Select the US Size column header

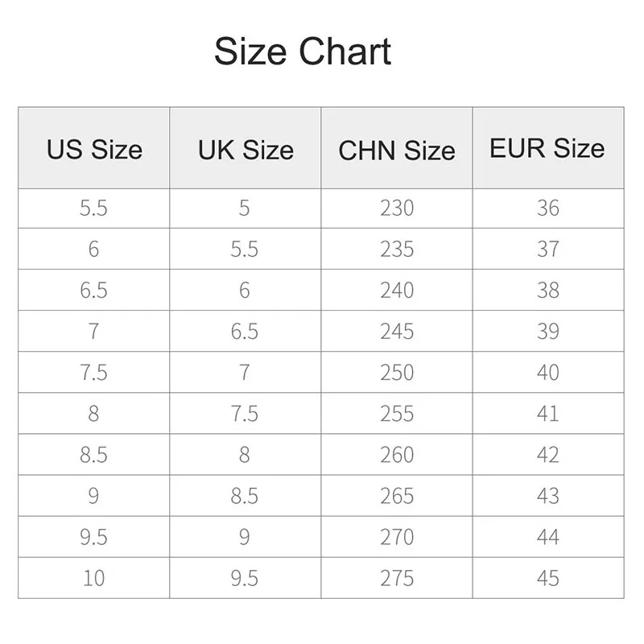(94, 150)
